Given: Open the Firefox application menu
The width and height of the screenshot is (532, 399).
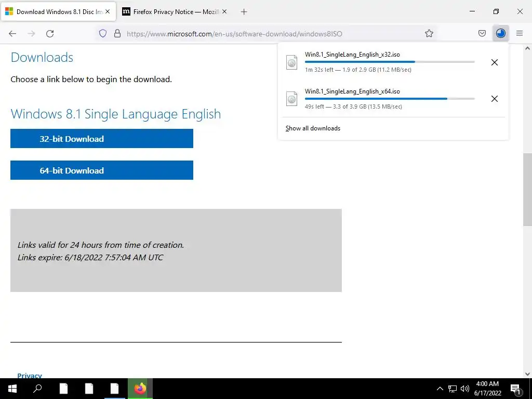Looking at the screenshot, I should (x=520, y=33).
